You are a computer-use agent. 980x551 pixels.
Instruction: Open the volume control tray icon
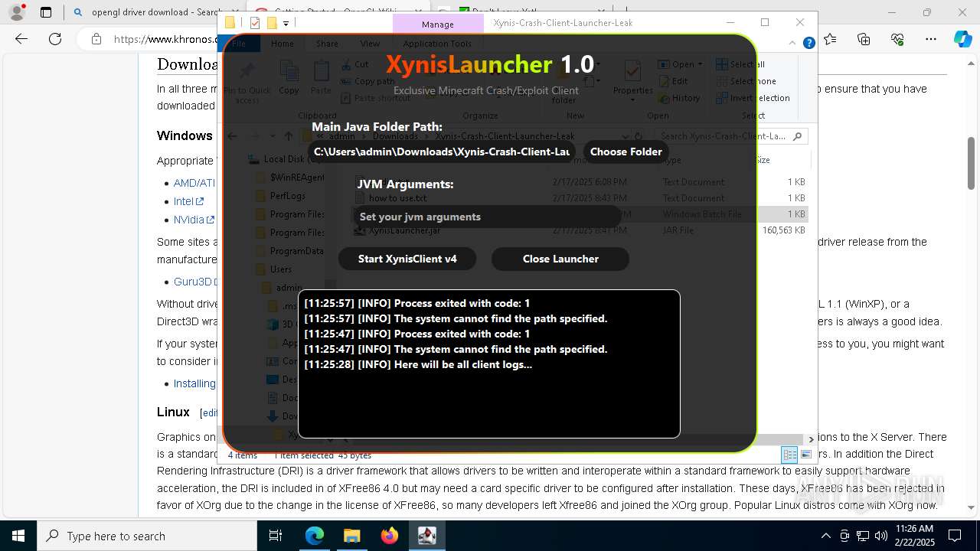[x=881, y=536]
